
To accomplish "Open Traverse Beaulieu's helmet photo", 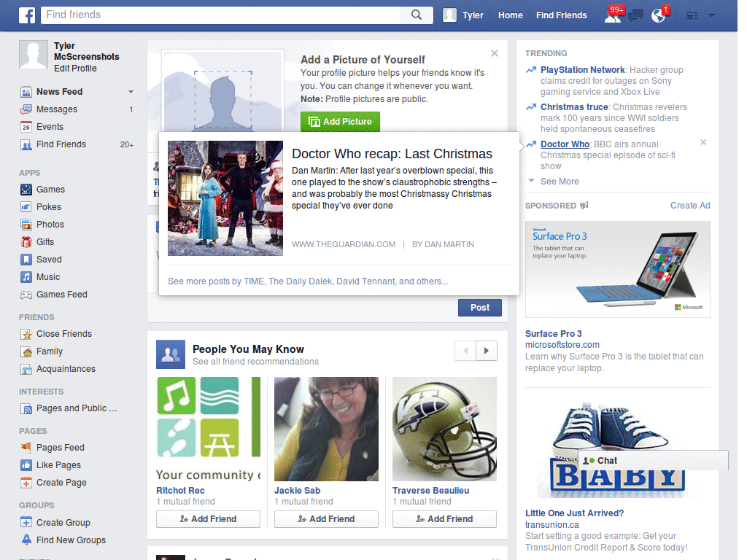I will pos(444,429).
